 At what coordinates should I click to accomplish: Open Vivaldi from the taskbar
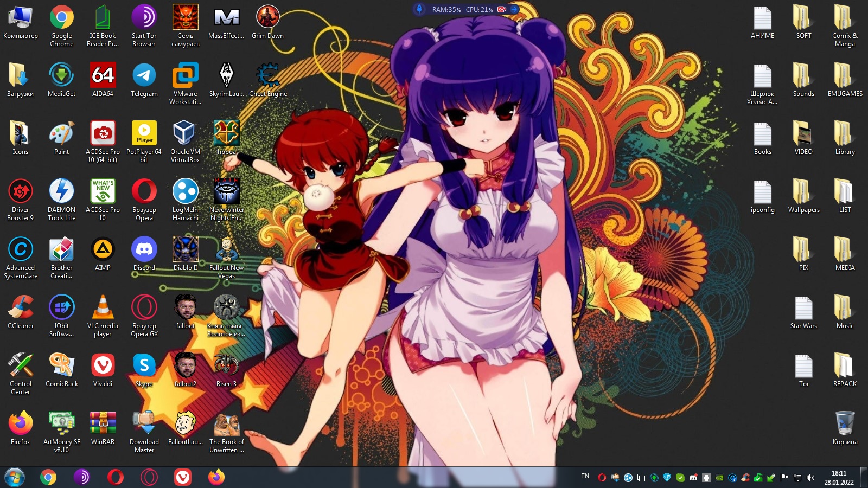pos(183,477)
